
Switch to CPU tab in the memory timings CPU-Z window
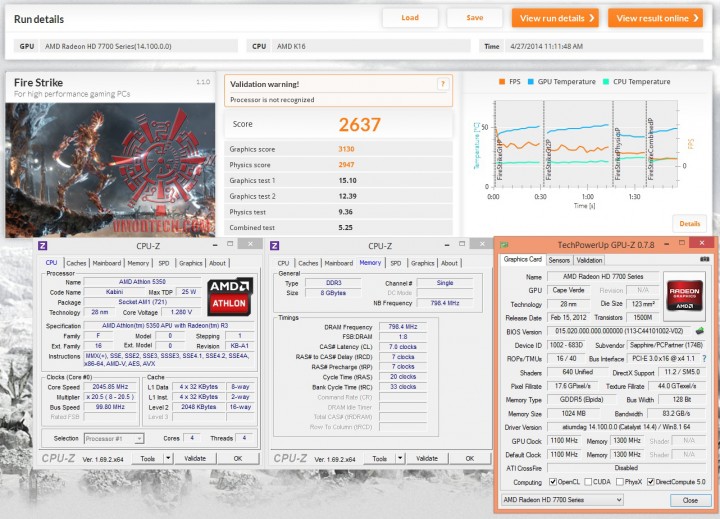click(283, 263)
